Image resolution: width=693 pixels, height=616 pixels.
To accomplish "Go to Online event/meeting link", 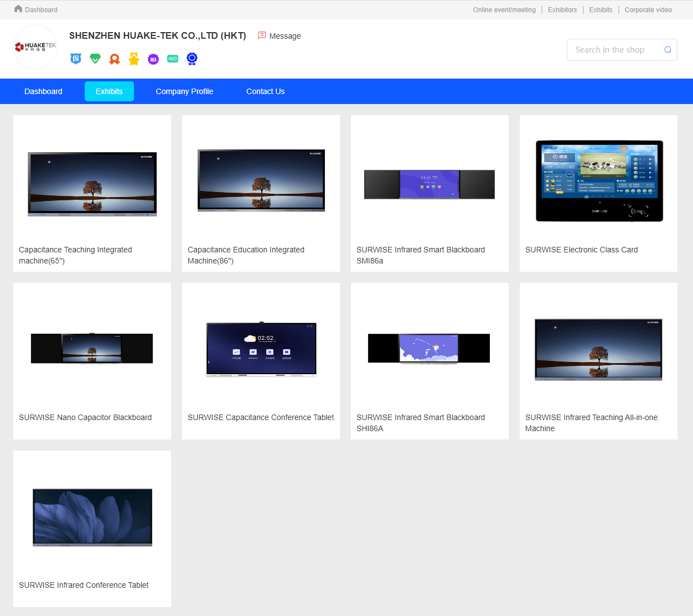I will (x=504, y=10).
